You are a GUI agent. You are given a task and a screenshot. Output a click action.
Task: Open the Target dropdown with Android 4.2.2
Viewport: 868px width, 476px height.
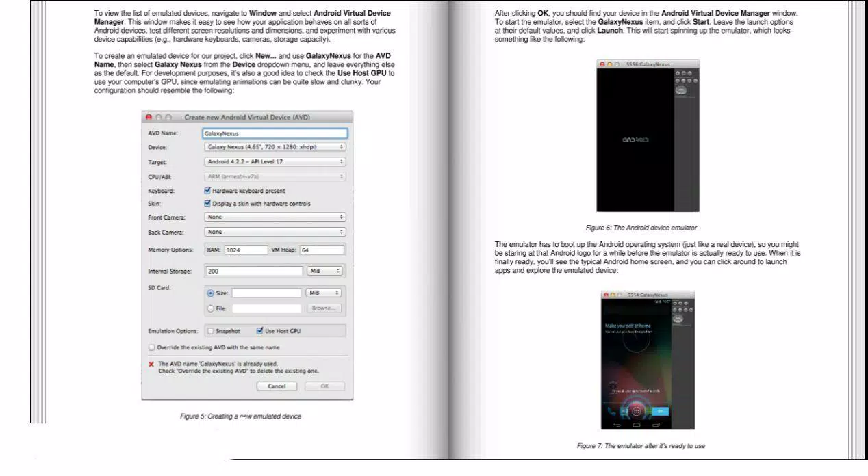(x=275, y=161)
